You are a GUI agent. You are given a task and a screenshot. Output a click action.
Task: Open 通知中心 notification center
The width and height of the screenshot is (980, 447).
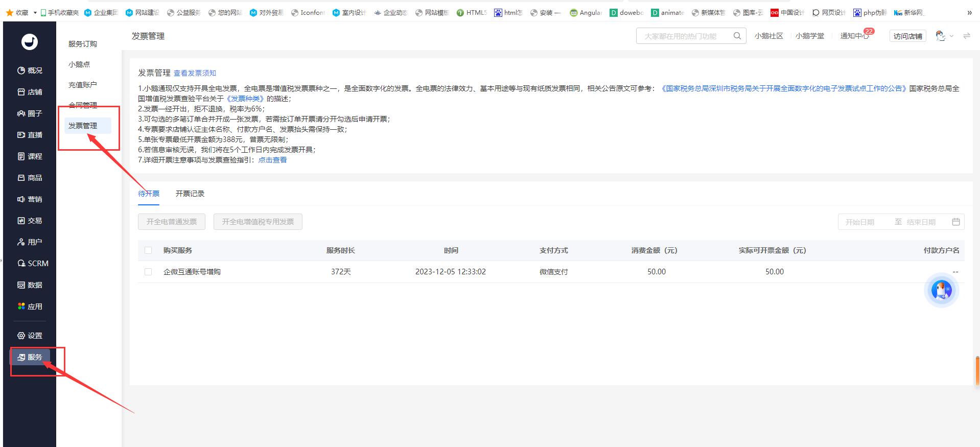pos(854,36)
